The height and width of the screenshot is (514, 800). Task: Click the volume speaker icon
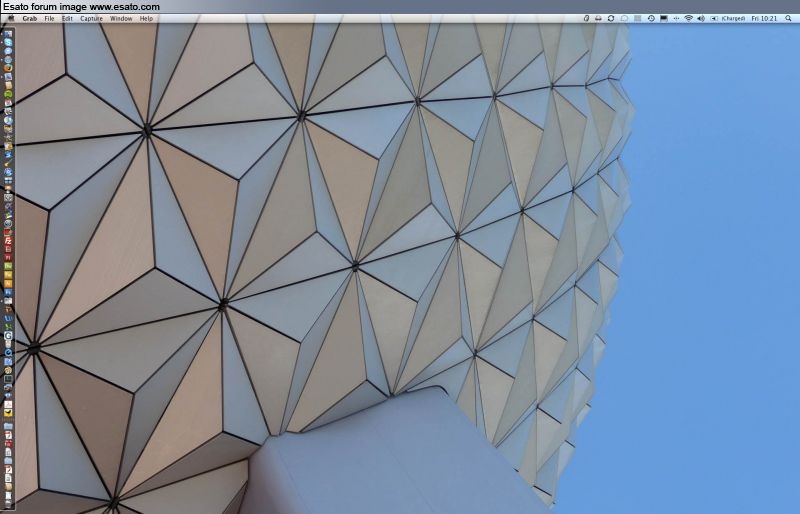click(700, 18)
